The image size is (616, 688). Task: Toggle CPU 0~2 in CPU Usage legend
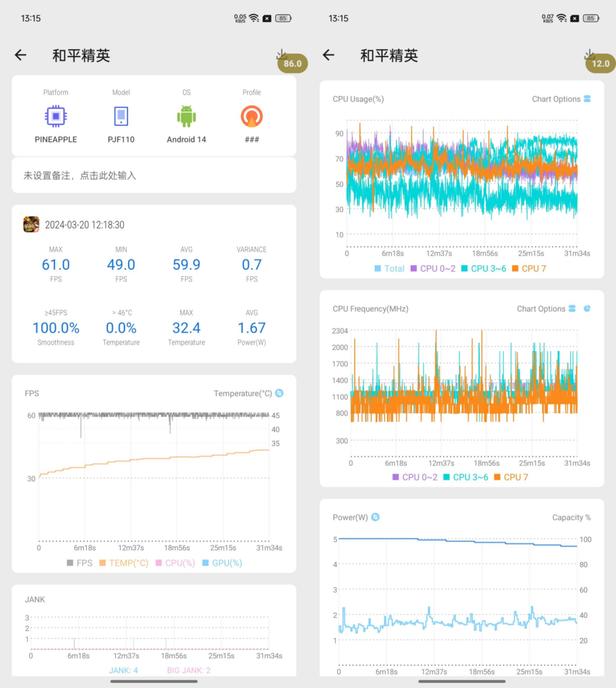coord(432,269)
